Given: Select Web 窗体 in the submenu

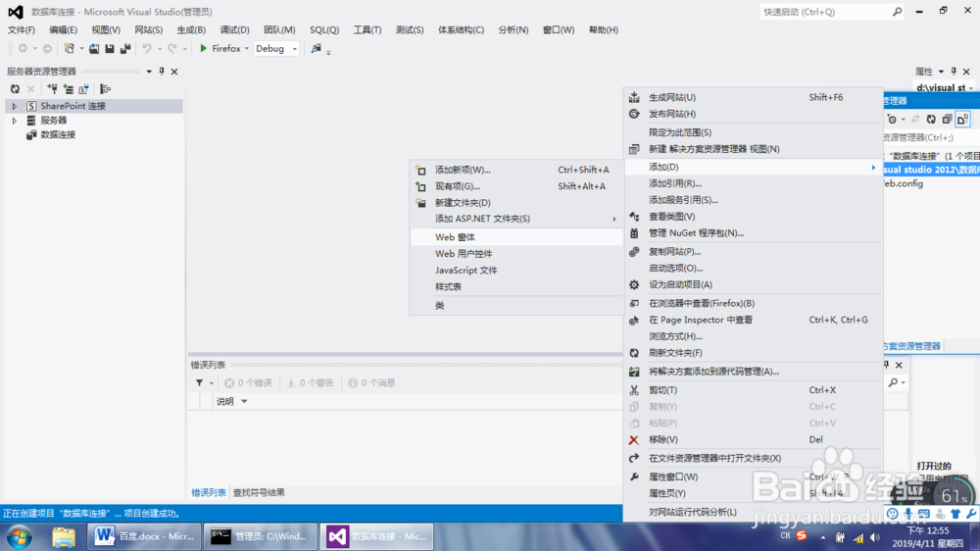Looking at the screenshot, I should coord(516,237).
